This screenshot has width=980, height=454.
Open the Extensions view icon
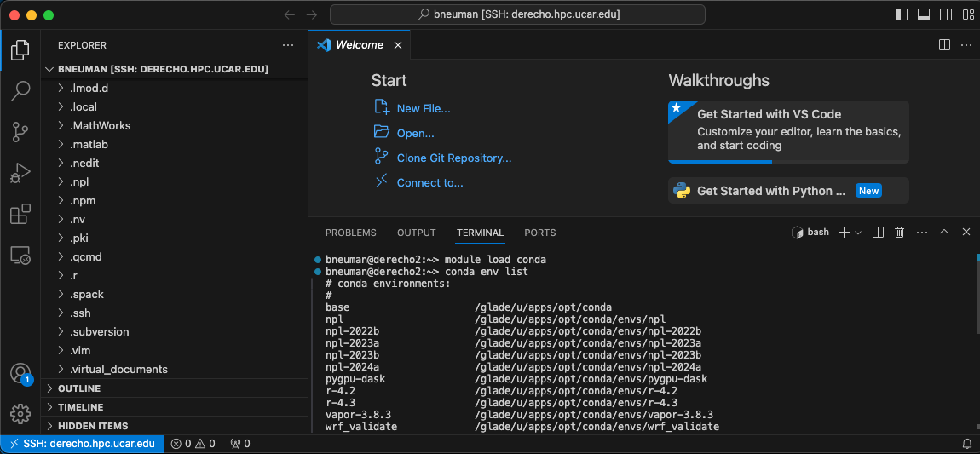coord(20,214)
